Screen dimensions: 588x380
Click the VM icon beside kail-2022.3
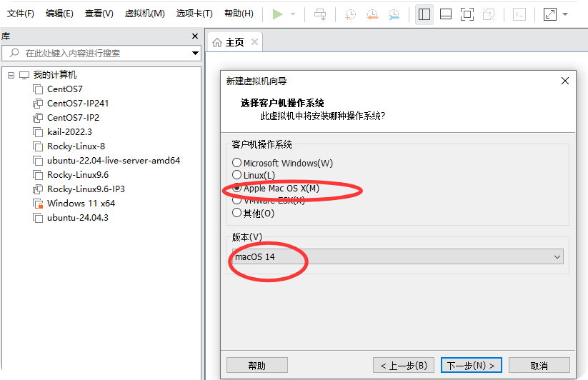point(37,132)
